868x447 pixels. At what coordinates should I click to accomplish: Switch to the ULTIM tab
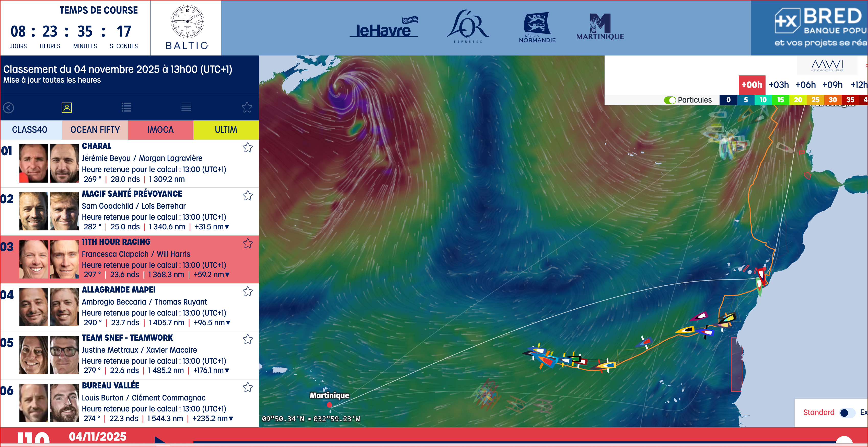click(x=226, y=130)
